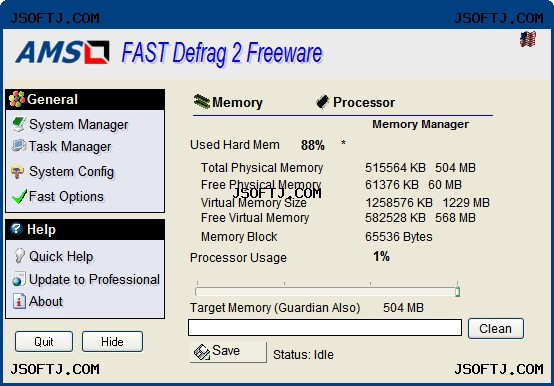
Task: Click the Save diskette icon
Action: 202,352
